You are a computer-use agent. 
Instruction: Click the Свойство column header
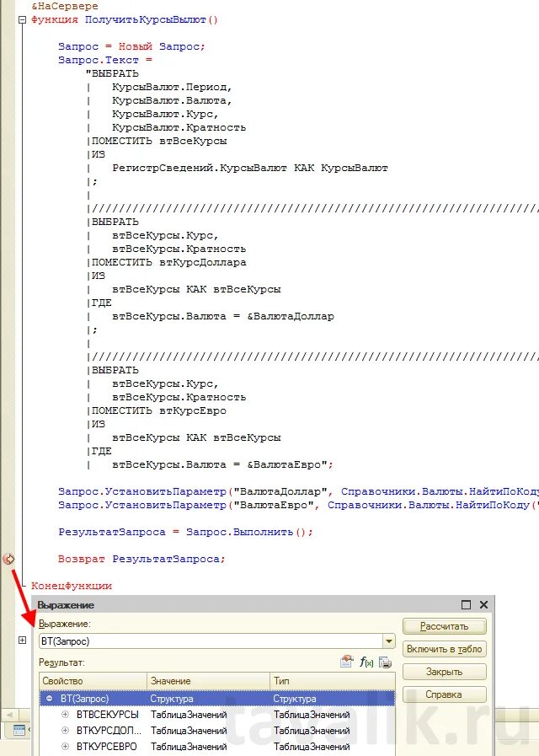click(93, 681)
